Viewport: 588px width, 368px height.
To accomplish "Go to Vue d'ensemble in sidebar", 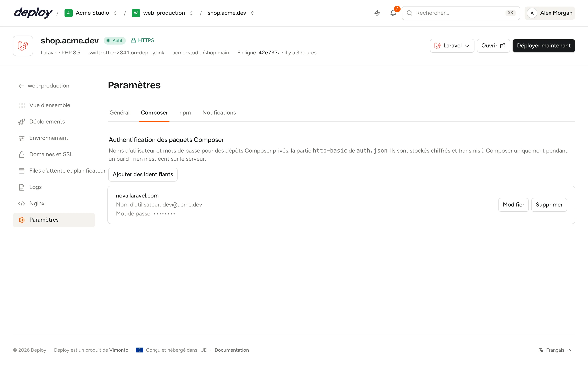I will pyautogui.click(x=54, y=105).
